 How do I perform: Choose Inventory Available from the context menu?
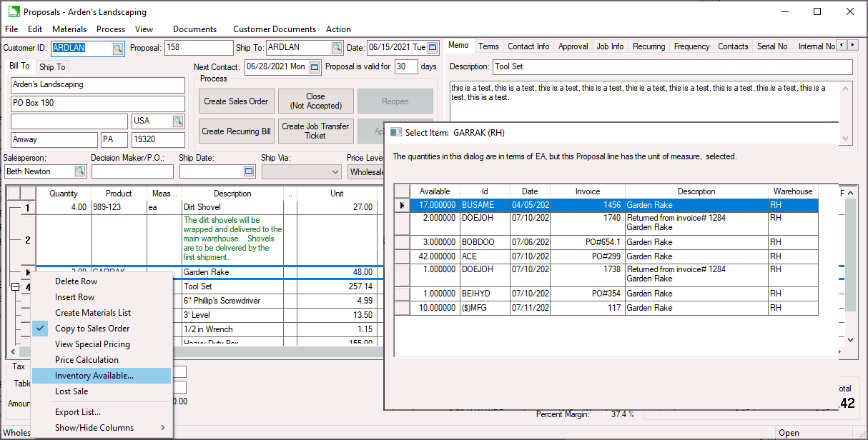pyautogui.click(x=94, y=376)
